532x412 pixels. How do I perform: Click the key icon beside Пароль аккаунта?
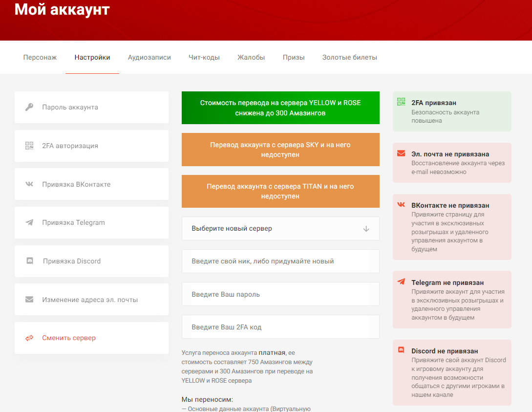(x=29, y=107)
